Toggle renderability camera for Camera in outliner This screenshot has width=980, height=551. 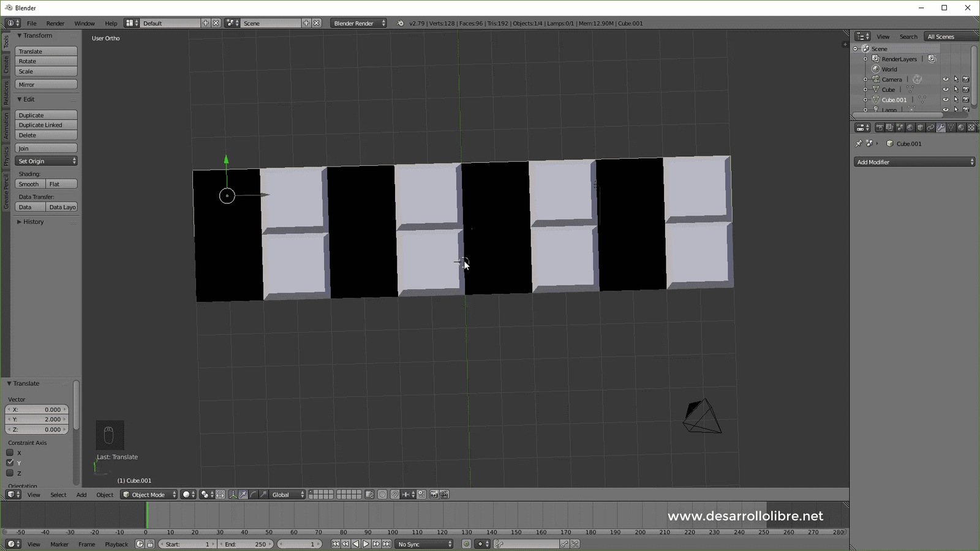click(x=966, y=80)
